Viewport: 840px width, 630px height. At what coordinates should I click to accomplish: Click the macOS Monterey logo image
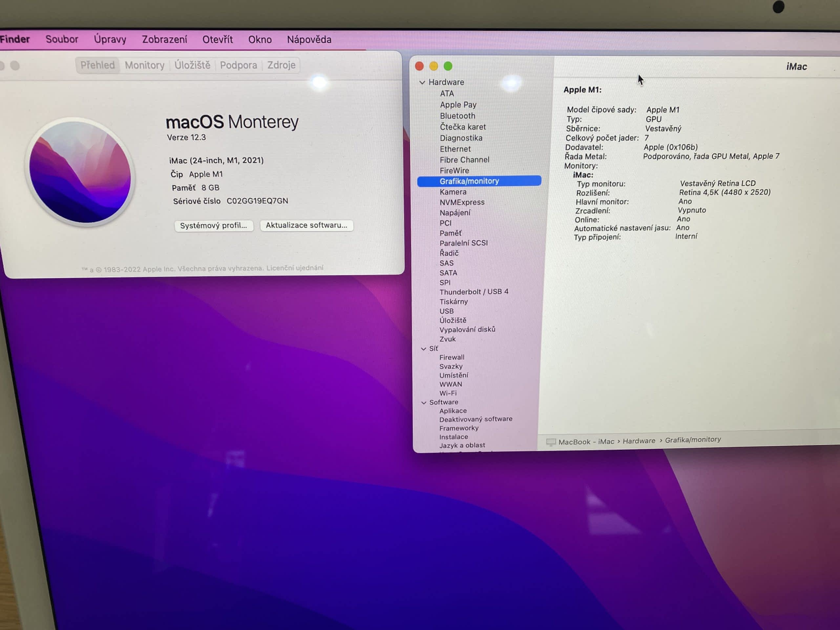(x=80, y=172)
